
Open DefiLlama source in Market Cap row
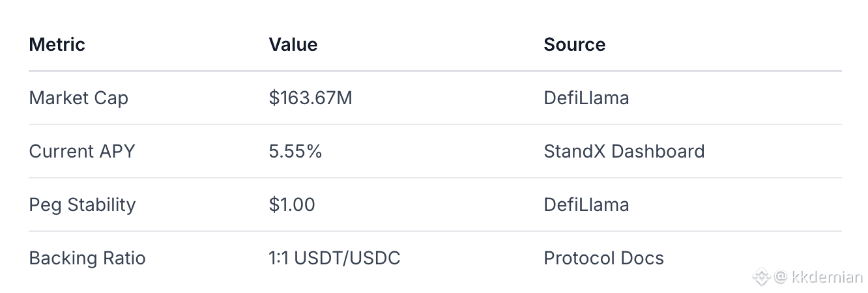[586, 98]
